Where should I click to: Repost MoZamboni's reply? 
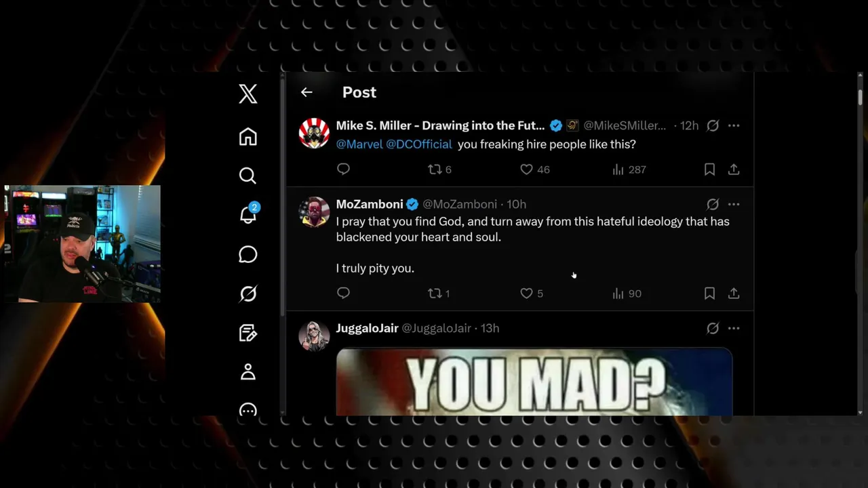[x=439, y=293]
